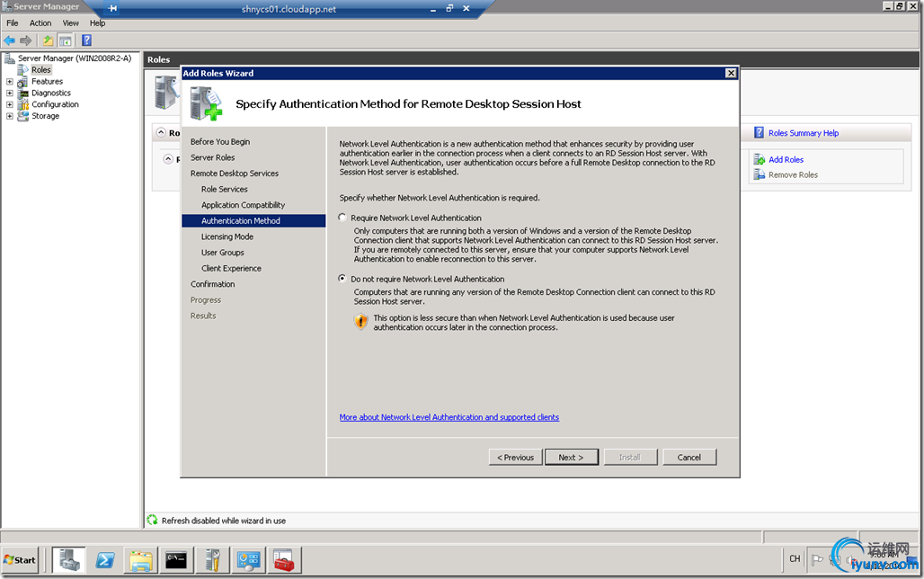Screen dimensions: 924x579
Task: Click the greyed-out Install button
Action: coord(630,457)
